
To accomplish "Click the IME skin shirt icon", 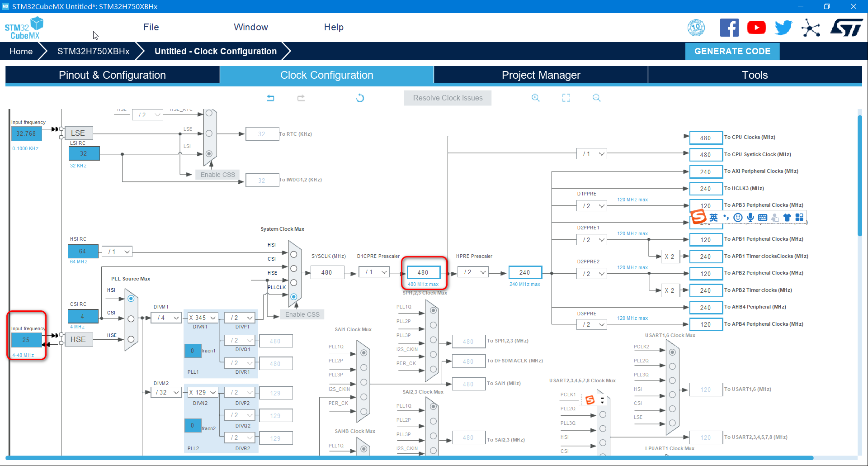I will tap(787, 218).
